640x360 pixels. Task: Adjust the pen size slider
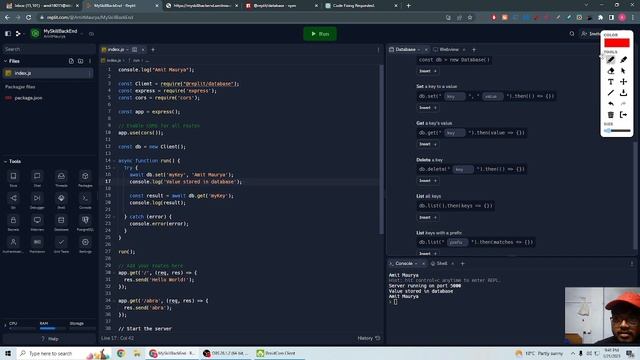(x=617, y=131)
